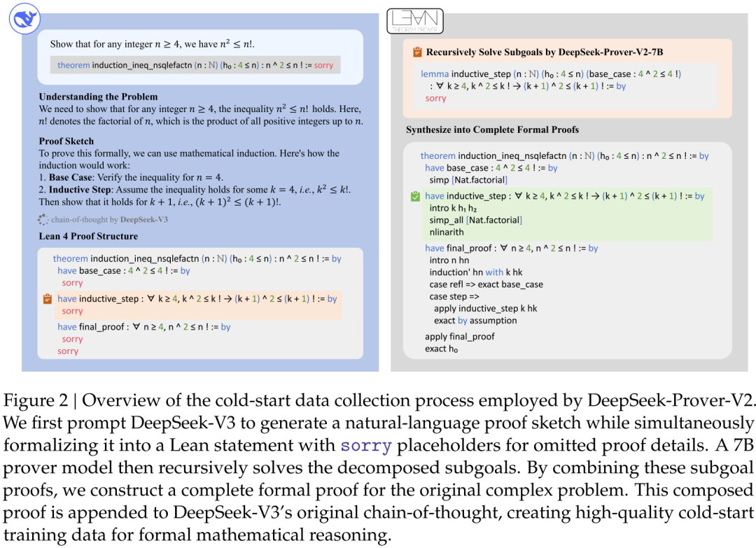Screen dimensions: 756x548
Task: Click 'have final_proof' line in the synthesized proof
Action: tap(512, 248)
